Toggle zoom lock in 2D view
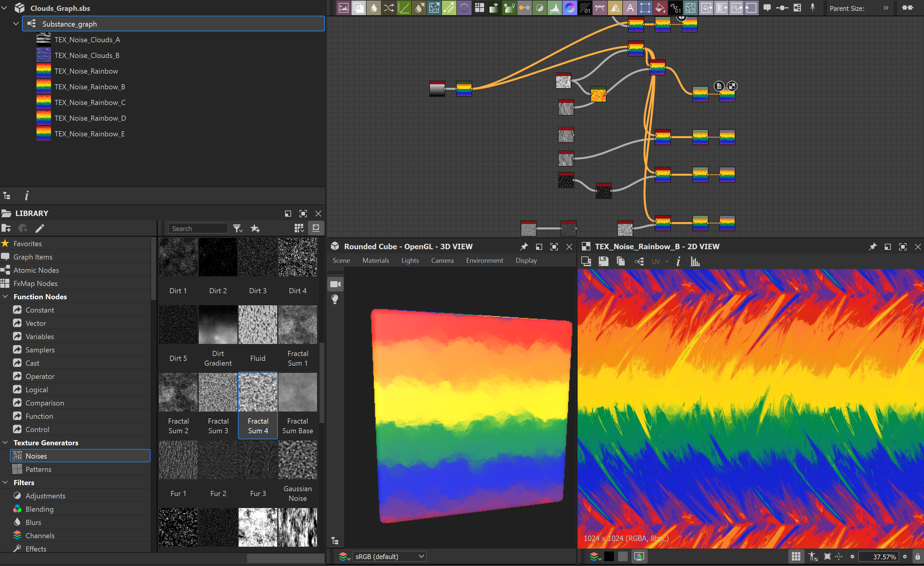 click(x=918, y=556)
